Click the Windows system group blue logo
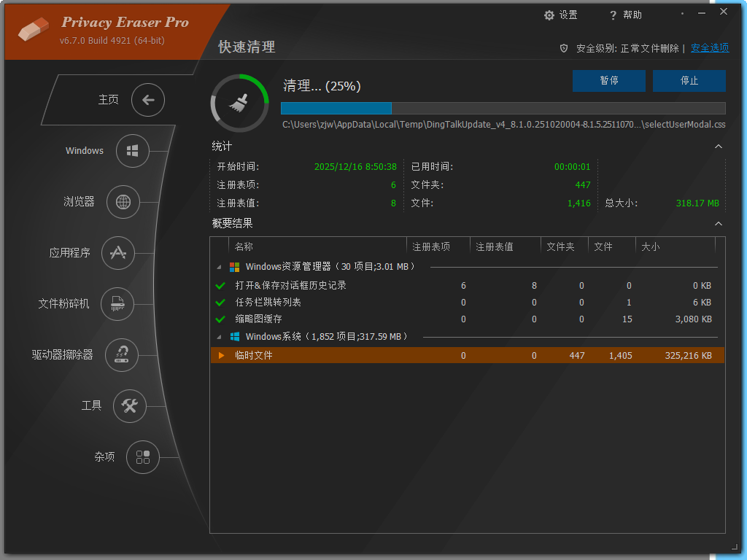The image size is (747, 560). (234, 337)
